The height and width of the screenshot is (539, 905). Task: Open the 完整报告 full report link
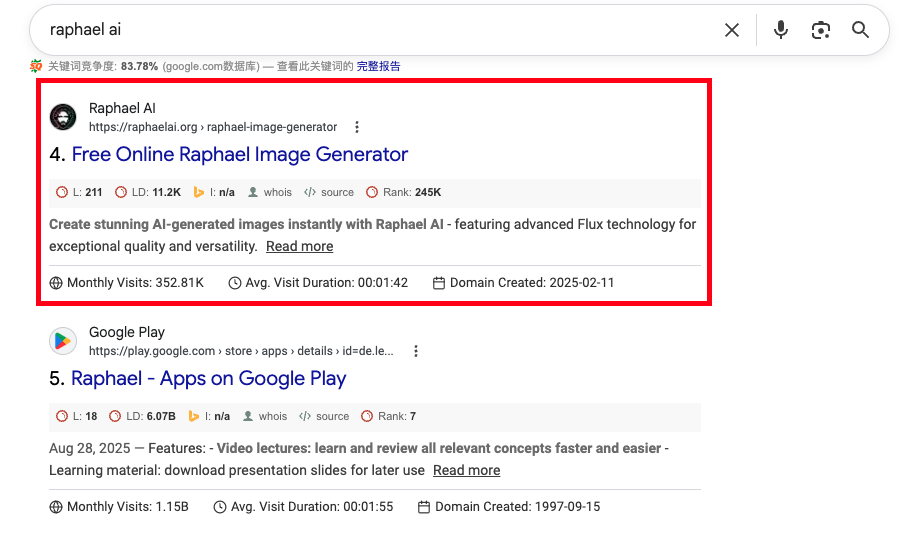click(x=378, y=66)
